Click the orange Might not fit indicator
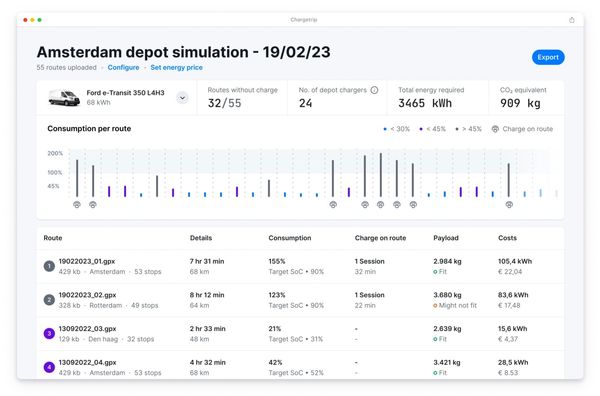600x396 pixels. coord(455,305)
